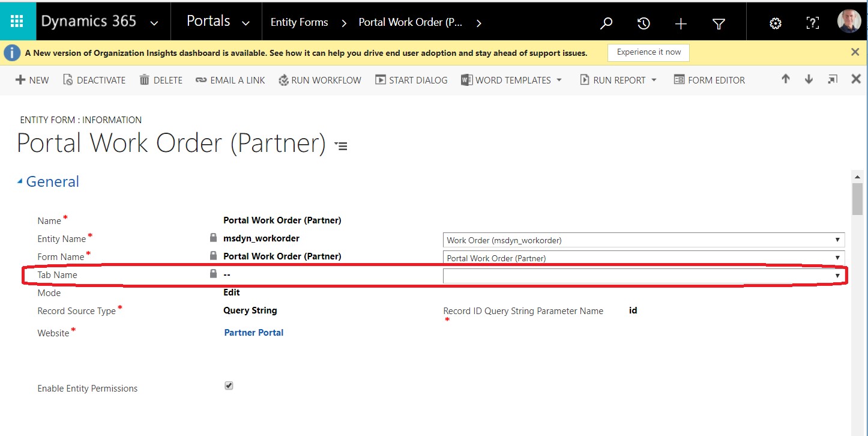Click the info icon in notification bar

point(12,53)
